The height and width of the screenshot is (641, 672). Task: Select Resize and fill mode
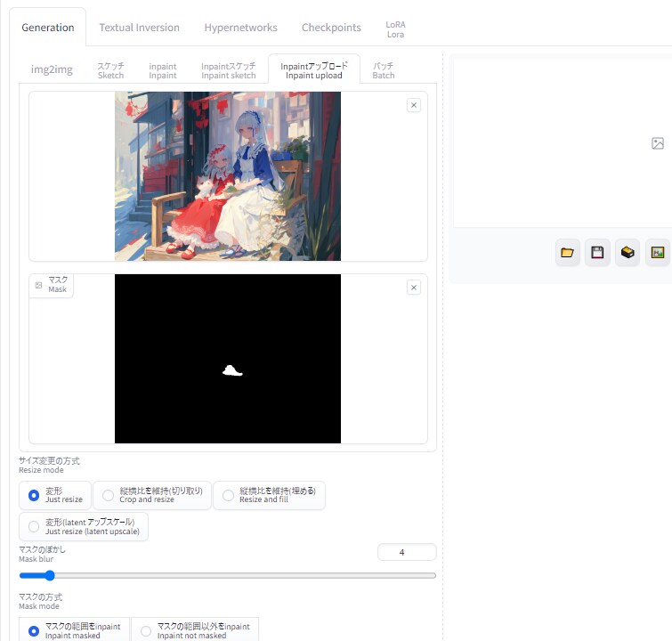point(228,495)
